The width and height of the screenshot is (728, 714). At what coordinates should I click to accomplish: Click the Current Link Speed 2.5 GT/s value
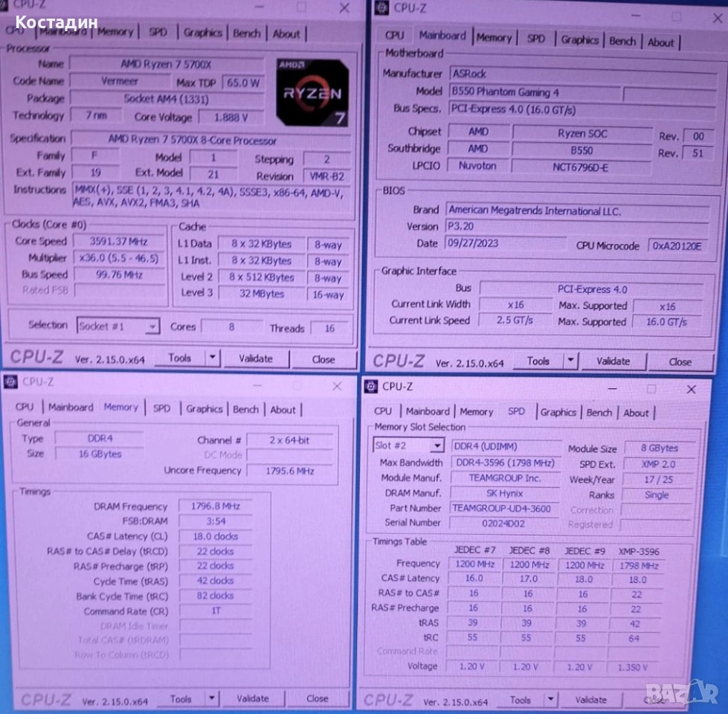[x=515, y=320]
